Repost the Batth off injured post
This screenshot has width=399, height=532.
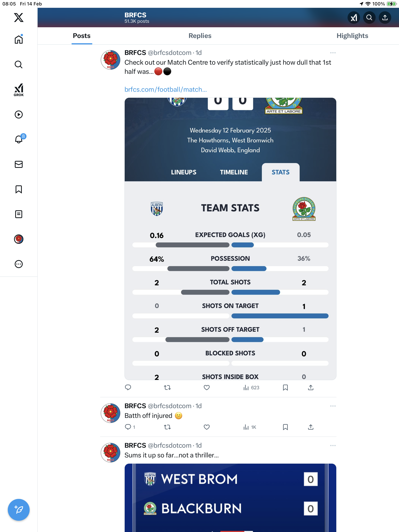pos(167,427)
